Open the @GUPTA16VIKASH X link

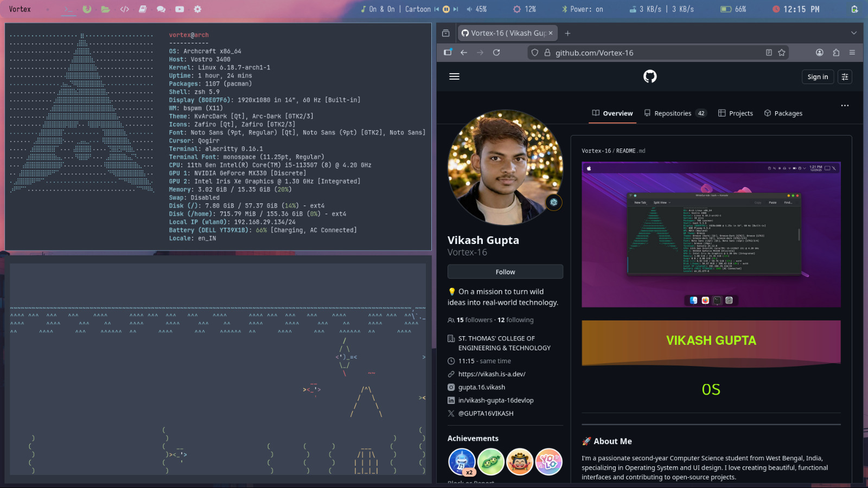(x=486, y=413)
